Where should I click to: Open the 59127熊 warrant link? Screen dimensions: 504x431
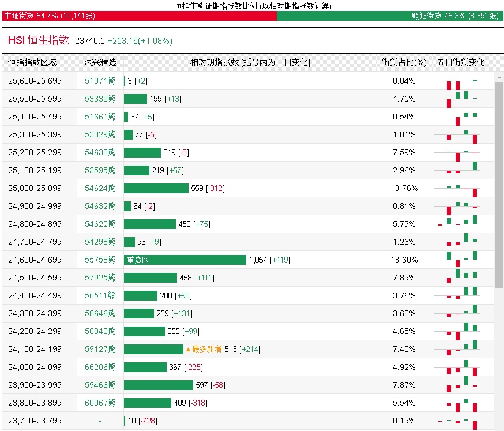coord(100,349)
